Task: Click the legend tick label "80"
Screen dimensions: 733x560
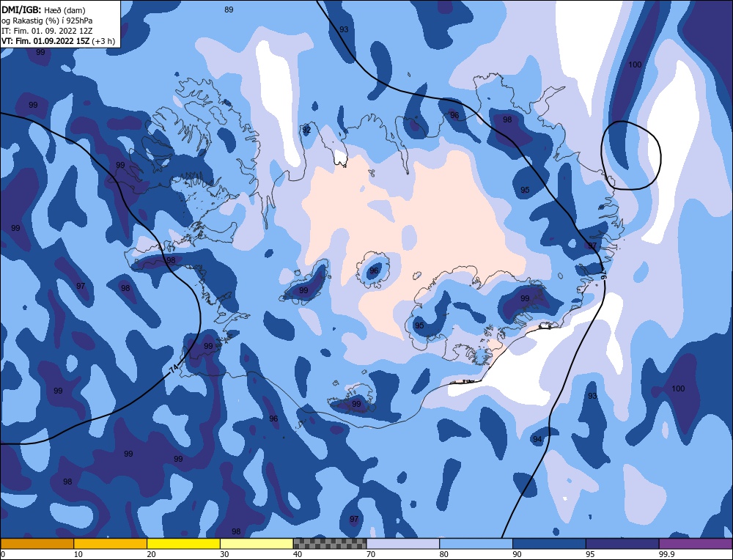Action: 444,554
